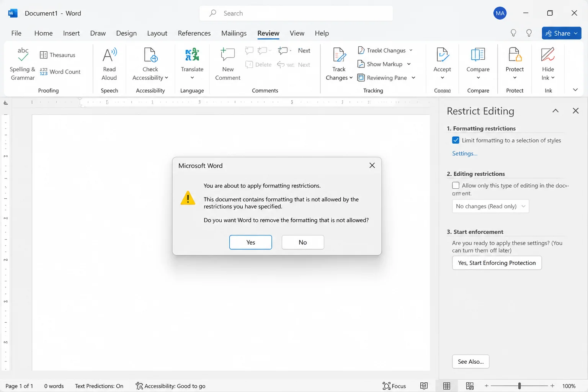Click No in the Microsoft Word dialog

tap(303, 242)
